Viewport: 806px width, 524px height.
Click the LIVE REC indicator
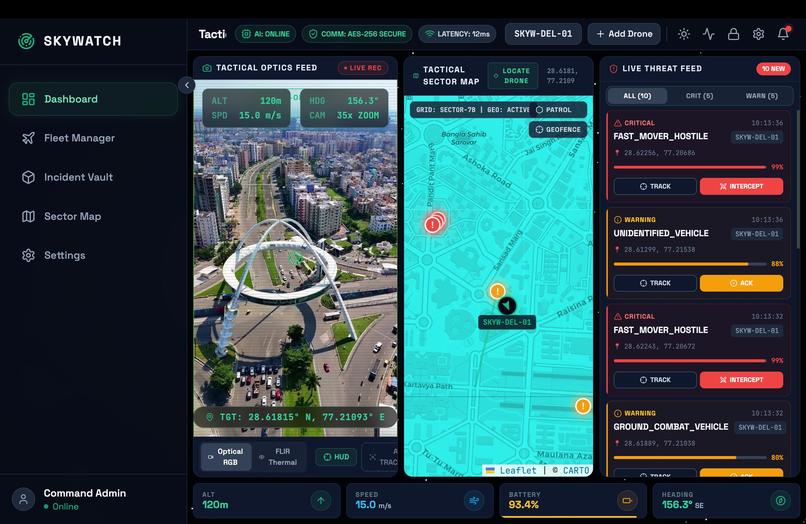(x=363, y=68)
